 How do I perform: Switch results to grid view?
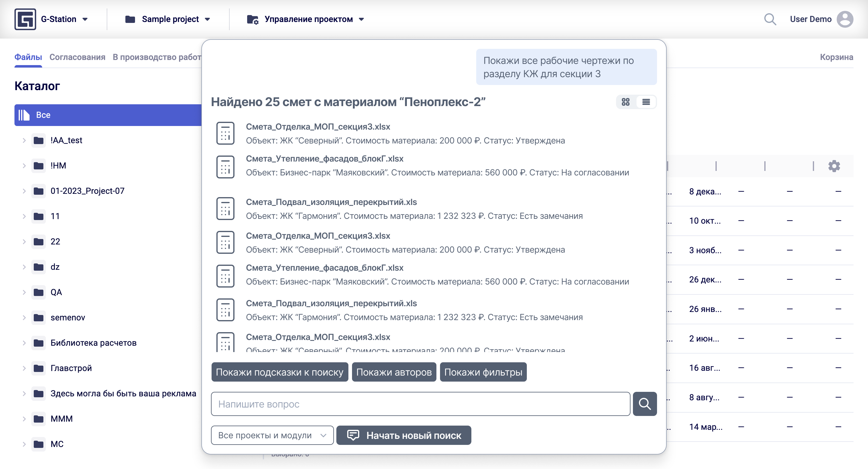[625, 102]
